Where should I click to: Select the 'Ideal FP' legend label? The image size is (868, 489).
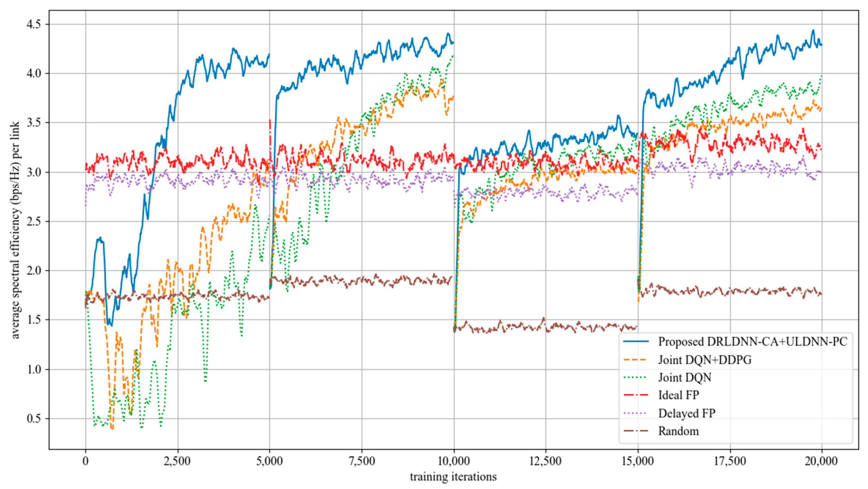(x=679, y=395)
